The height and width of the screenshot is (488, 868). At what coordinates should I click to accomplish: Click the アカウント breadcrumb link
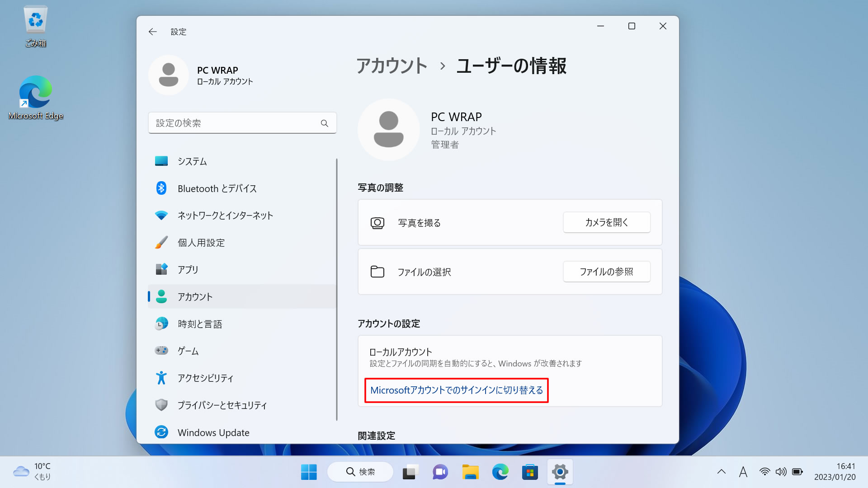coord(392,66)
